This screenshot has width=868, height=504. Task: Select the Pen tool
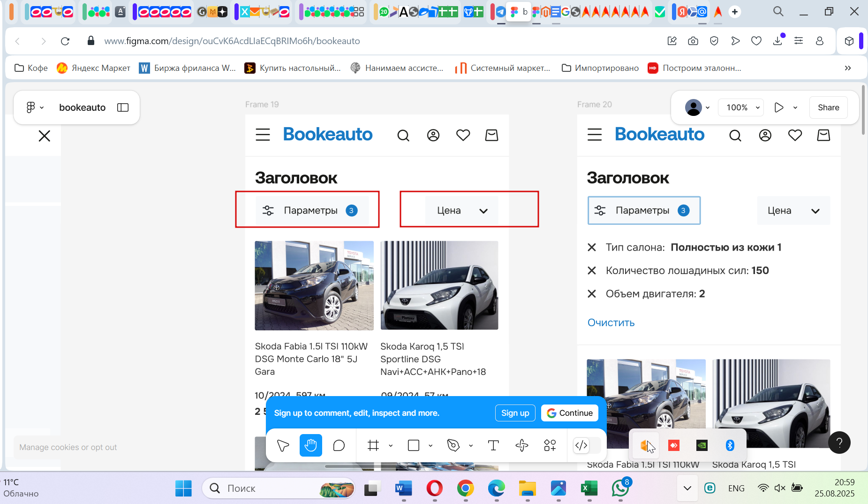coord(453,445)
